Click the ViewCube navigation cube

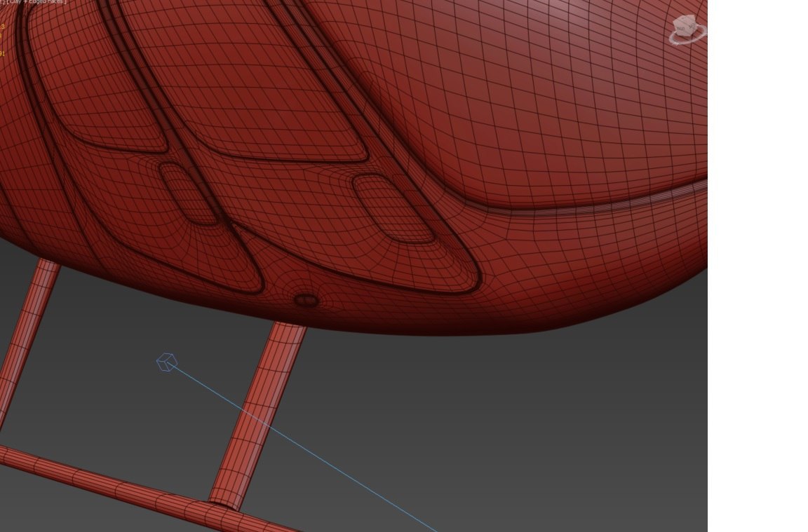[685, 25]
